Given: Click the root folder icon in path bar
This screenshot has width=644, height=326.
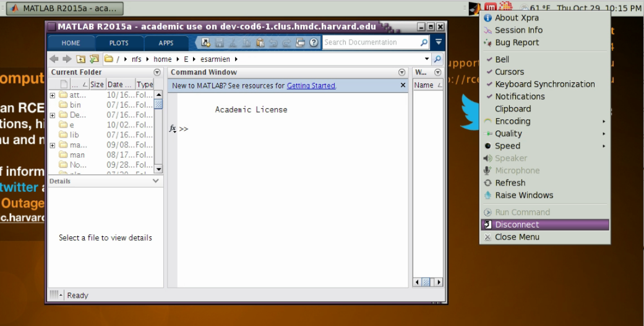Looking at the screenshot, I should pyautogui.click(x=109, y=58).
